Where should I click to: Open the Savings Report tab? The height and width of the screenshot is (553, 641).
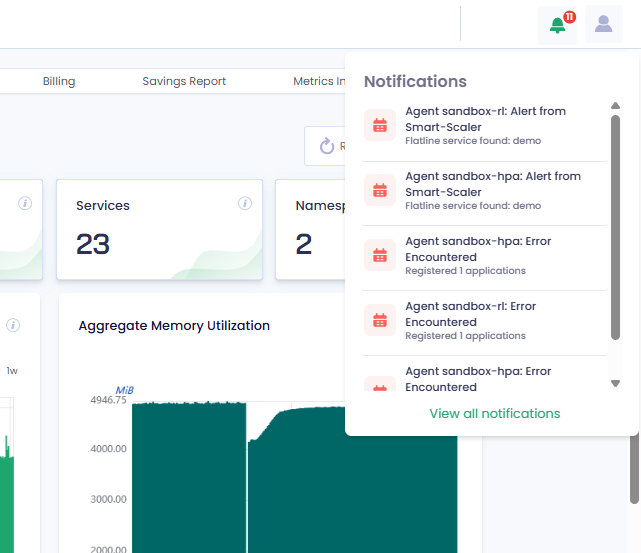tap(184, 81)
